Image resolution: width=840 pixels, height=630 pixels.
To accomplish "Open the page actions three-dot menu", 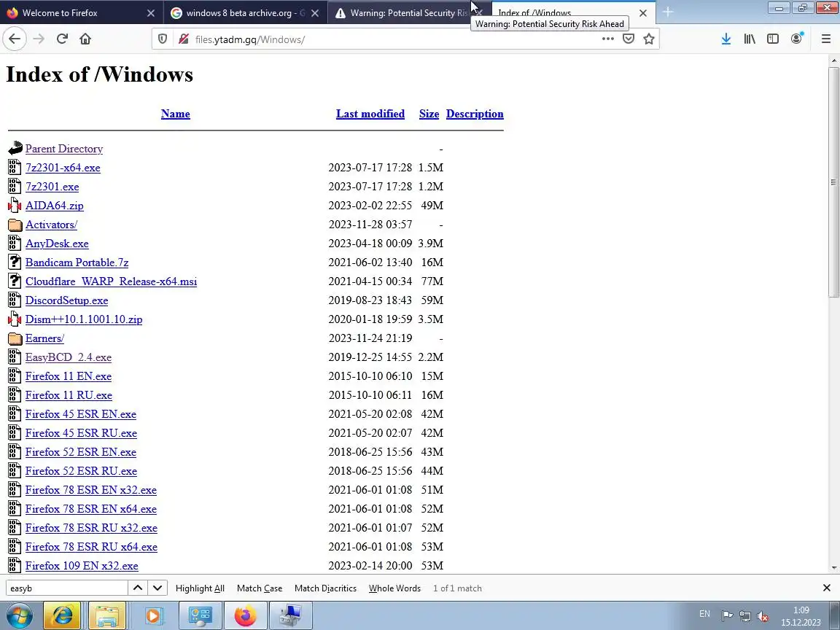I will (x=607, y=39).
